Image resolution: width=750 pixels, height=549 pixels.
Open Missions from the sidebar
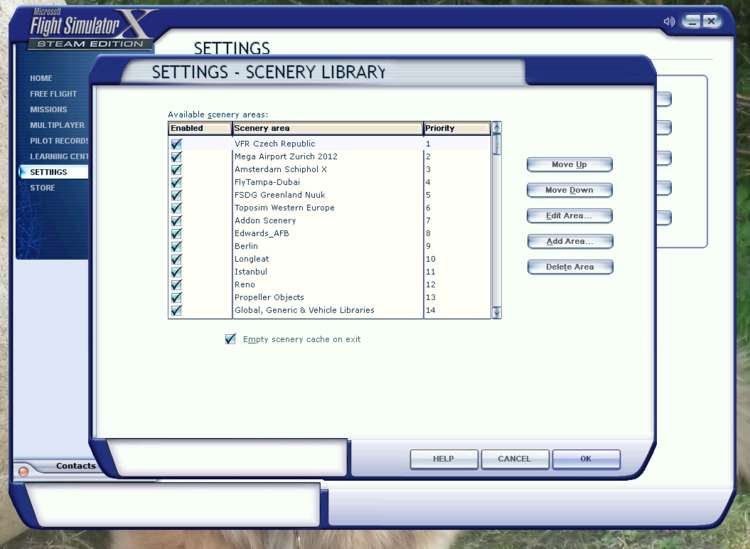(x=48, y=110)
